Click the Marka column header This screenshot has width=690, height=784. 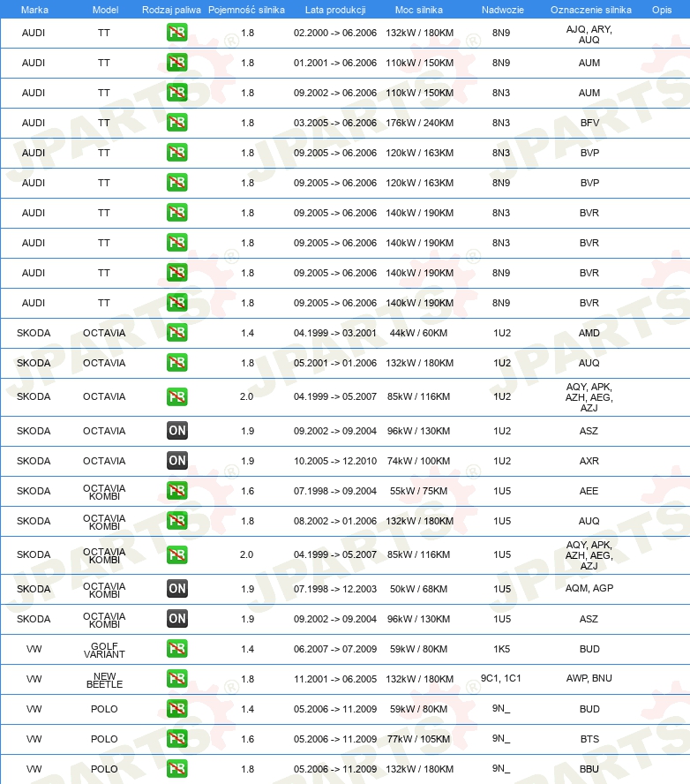click(x=34, y=10)
